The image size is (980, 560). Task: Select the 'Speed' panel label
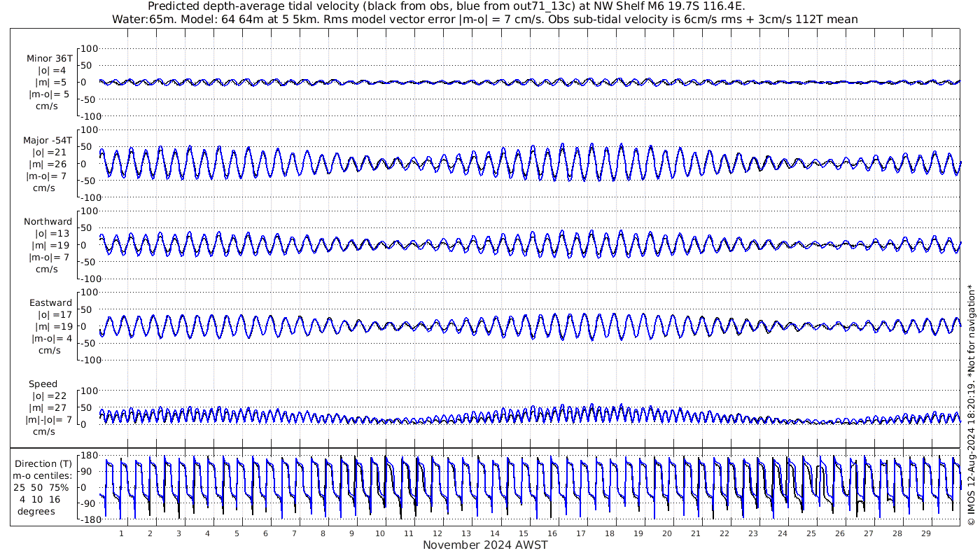pos(43,384)
